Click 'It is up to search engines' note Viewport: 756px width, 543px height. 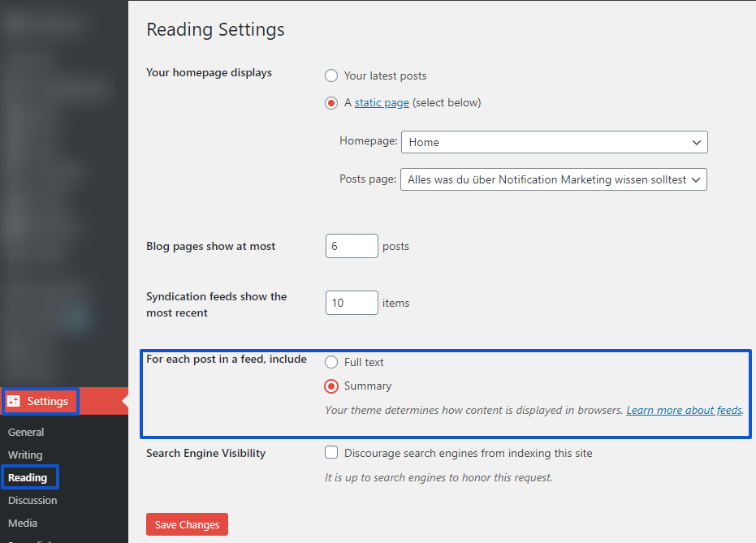tap(438, 477)
